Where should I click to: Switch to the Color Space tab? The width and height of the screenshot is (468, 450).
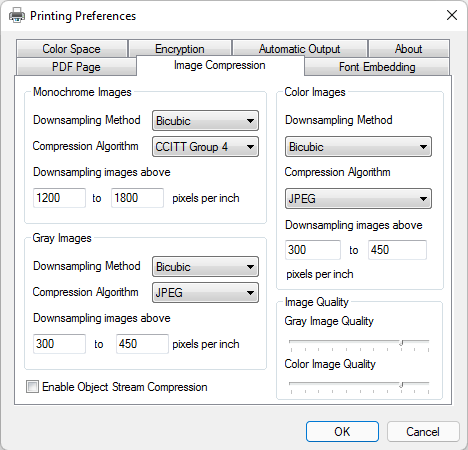point(72,49)
